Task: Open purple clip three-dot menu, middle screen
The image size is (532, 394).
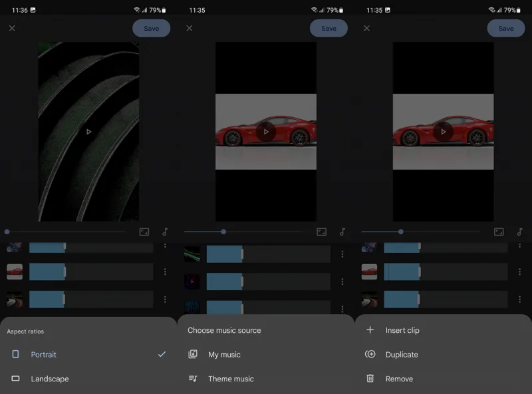Action: pyautogui.click(x=342, y=282)
